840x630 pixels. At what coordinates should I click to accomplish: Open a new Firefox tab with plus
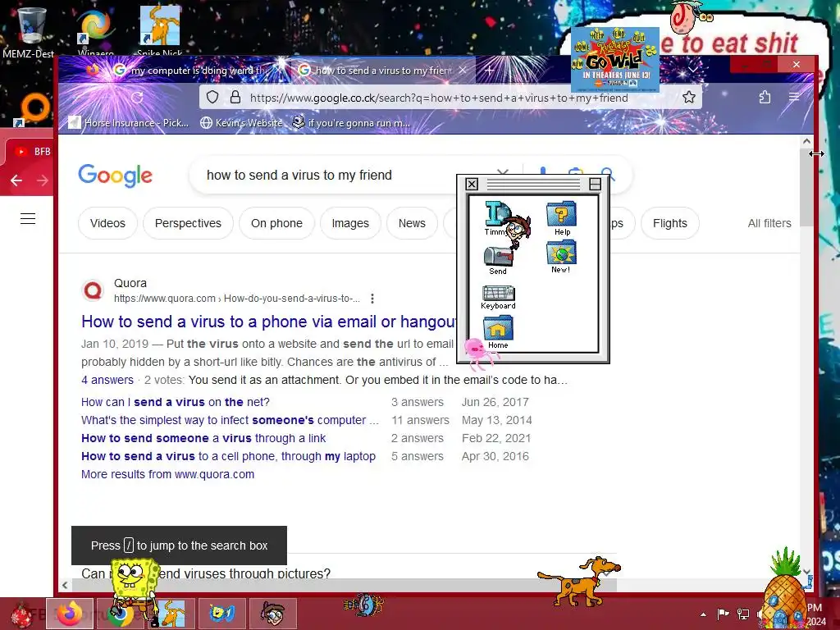click(x=489, y=70)
